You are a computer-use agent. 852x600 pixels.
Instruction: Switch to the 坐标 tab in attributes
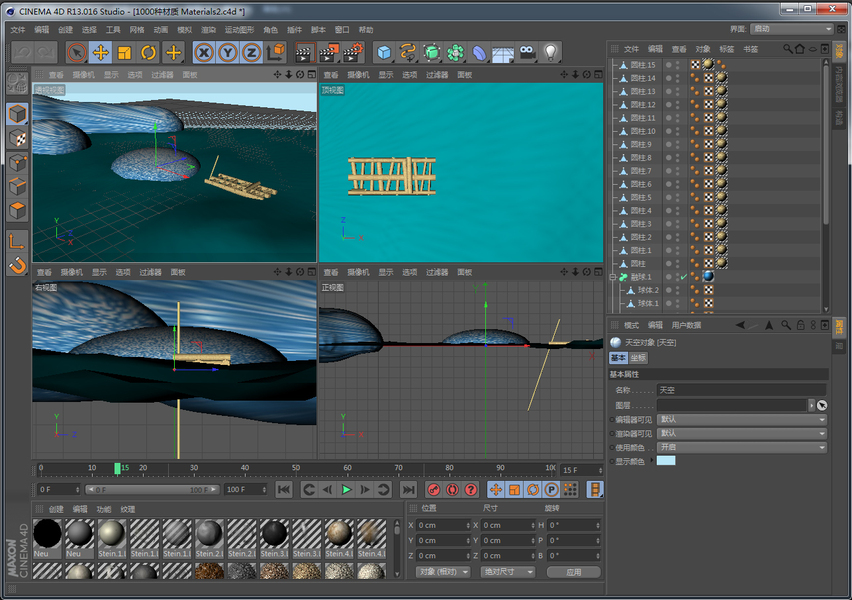pos(638,358)
